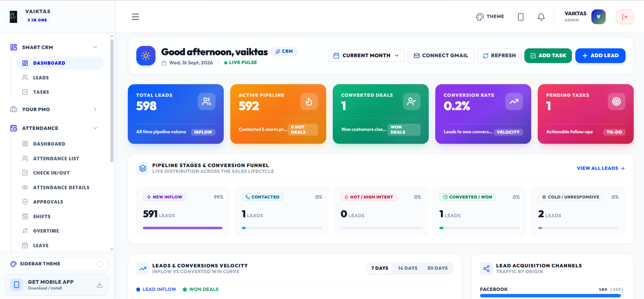Click the pipeline stages layers icon
This screenshot has width=644, height=299.
pos(143,168)
